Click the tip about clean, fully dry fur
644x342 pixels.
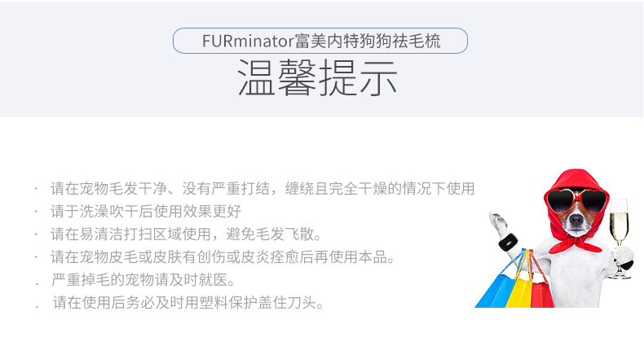coord(262,189)
